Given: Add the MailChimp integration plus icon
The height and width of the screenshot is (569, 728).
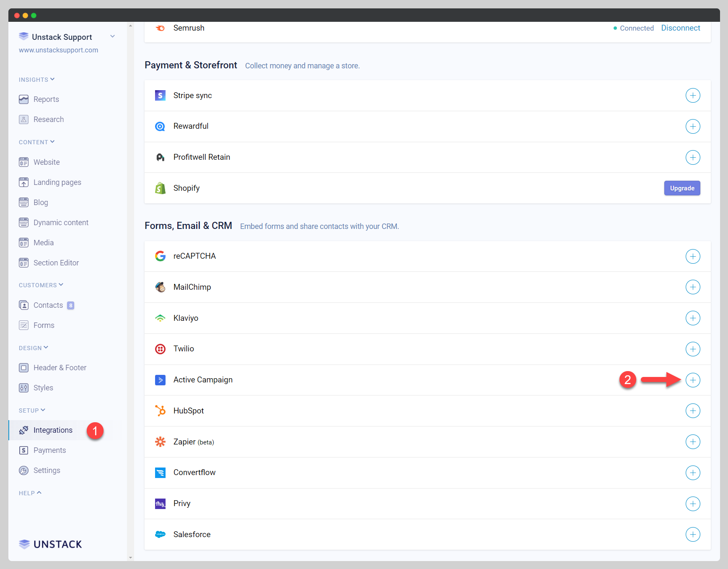Looking at the screenshot, I should click(693, 287).
